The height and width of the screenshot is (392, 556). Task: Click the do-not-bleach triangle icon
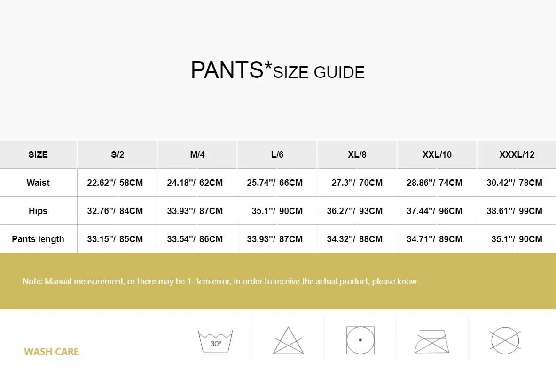(x=288, y=340)
